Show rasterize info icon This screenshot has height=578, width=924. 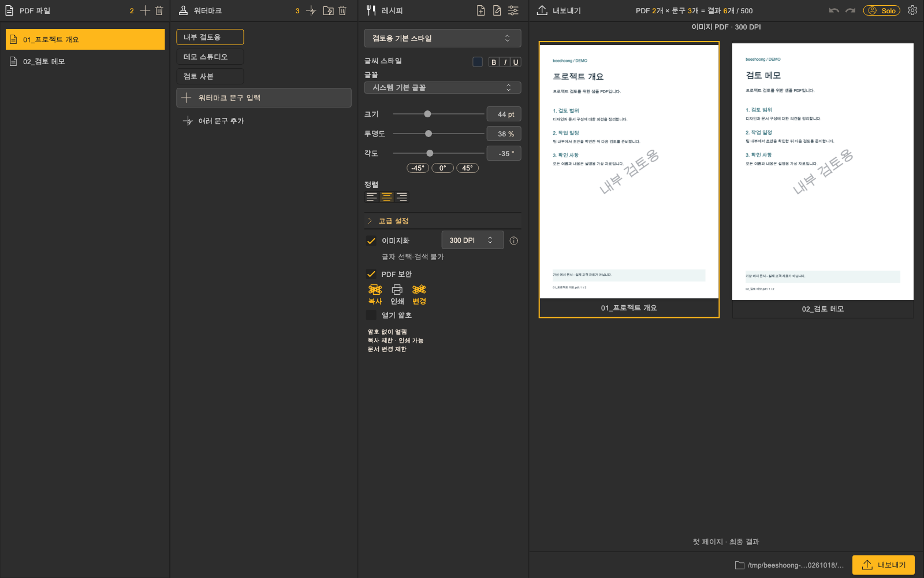(514, 240)
